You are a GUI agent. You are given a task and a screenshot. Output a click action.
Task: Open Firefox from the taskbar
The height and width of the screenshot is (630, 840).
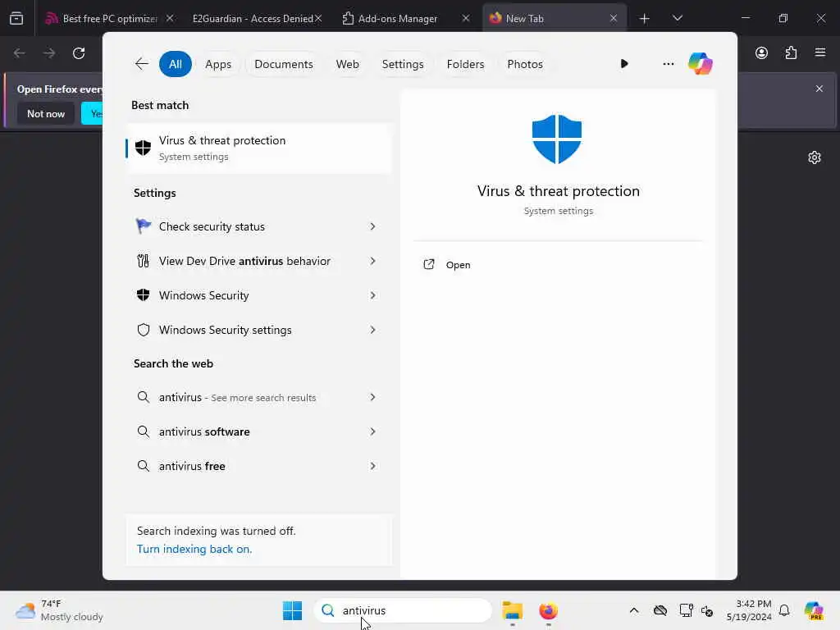548,610
